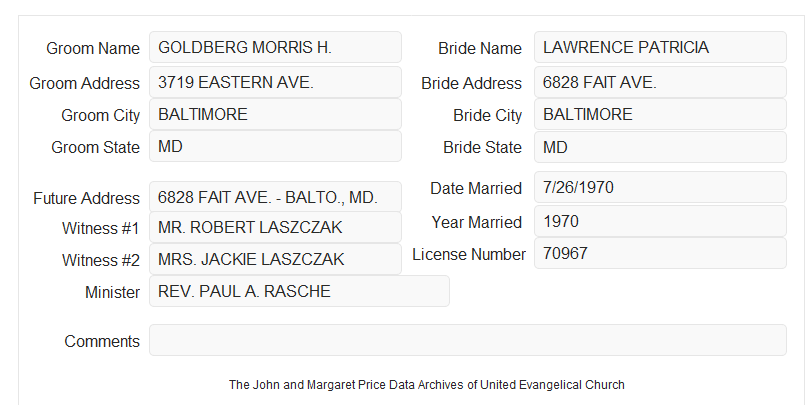Screen dimensions: 805x405
Task: Select the Bride Name input field
Action: [660, 47]
